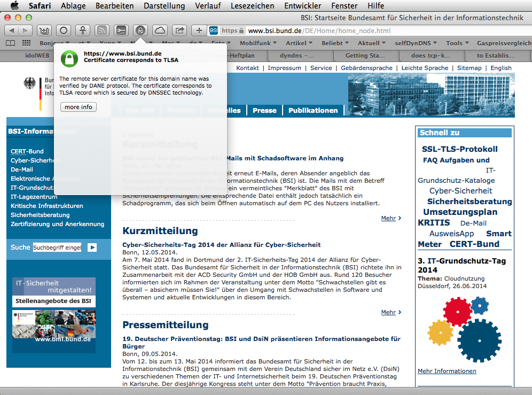
Task: Switch to the does tcp-k... tab
Action: (431, 56)
